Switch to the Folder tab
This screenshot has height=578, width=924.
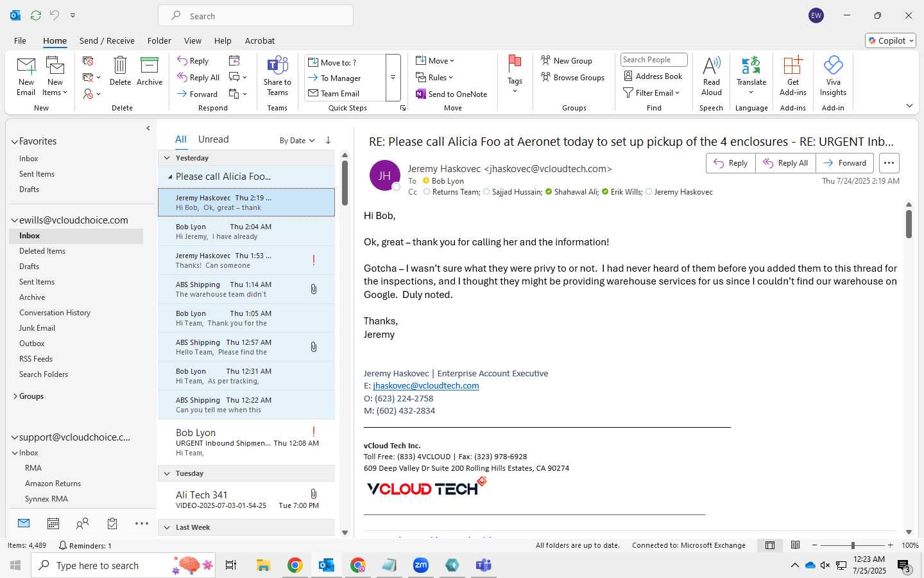coord(159,40)
